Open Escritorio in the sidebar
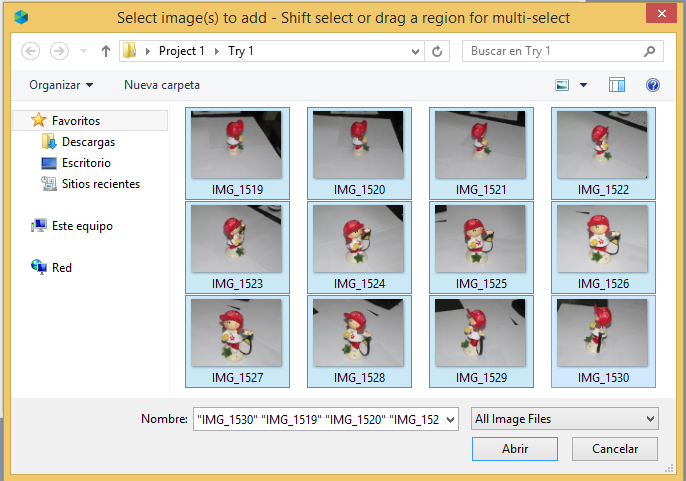The width and height of the screenshot is (686, 481). point(86,163)
